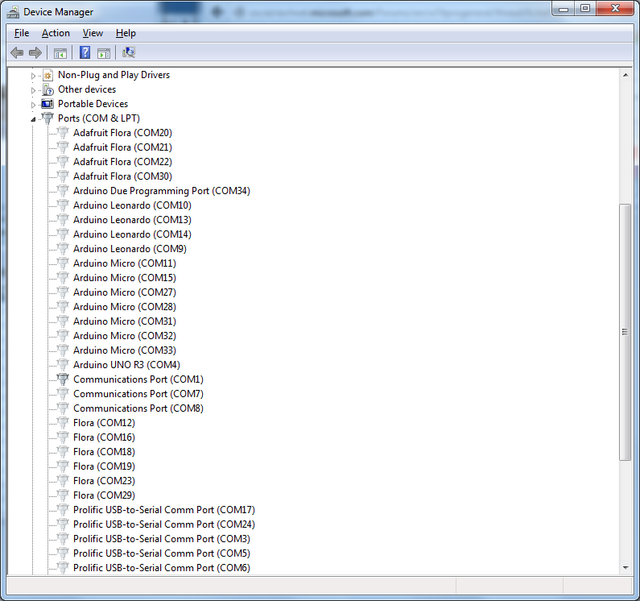Screen dimensions: 640x601
Task: Click the scrollbar up arrow
Action: point(625,75)
